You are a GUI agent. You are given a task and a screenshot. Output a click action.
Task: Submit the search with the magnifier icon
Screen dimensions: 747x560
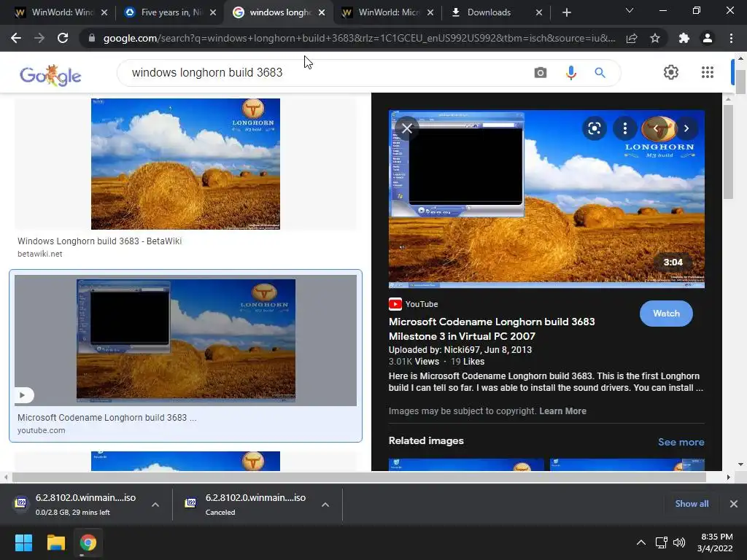[600, 72]
